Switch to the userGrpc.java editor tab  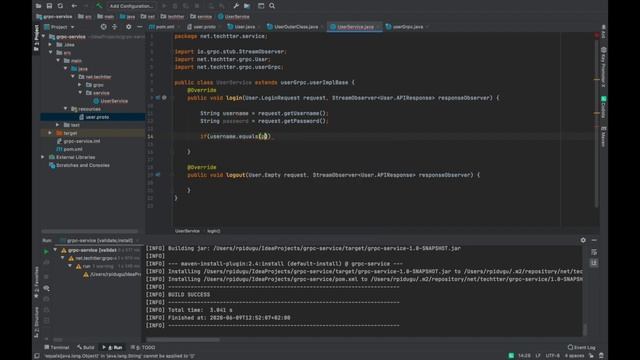(405, 27)
